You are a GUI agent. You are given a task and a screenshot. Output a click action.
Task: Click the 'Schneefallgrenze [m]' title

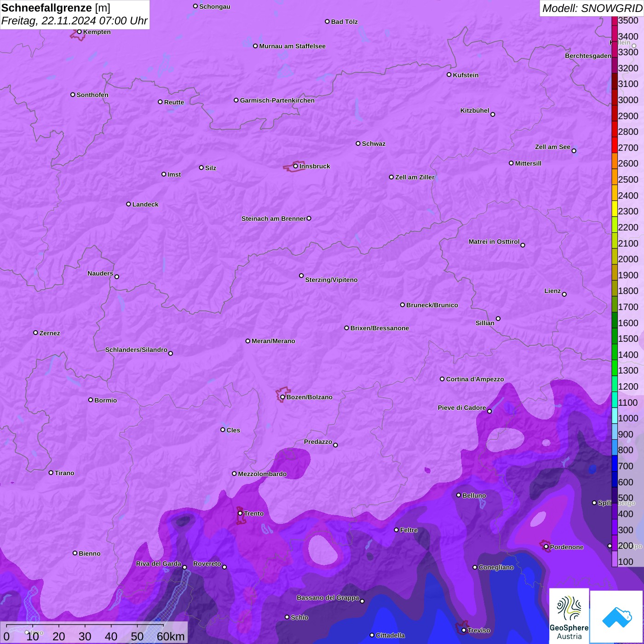point(56,8)
